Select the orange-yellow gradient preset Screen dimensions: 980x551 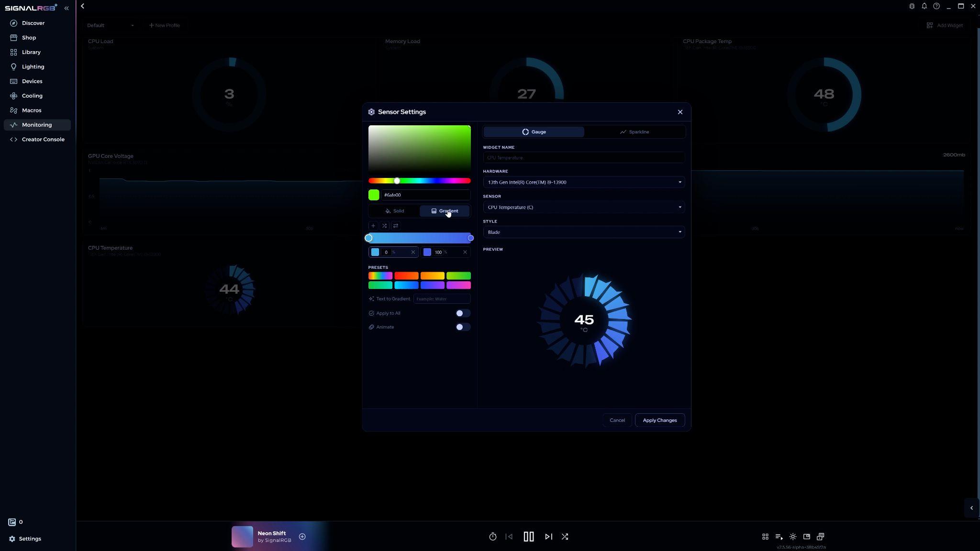coord(433,276)
